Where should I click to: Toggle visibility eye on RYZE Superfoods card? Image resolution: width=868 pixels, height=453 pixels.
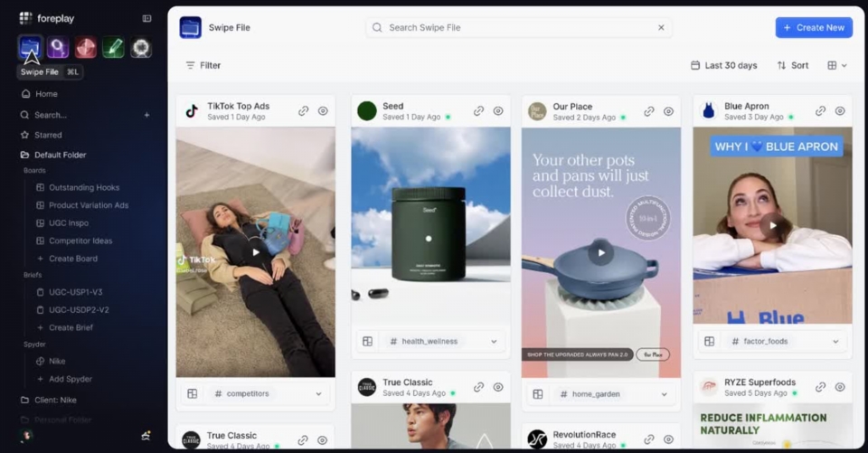click(840, 387)
